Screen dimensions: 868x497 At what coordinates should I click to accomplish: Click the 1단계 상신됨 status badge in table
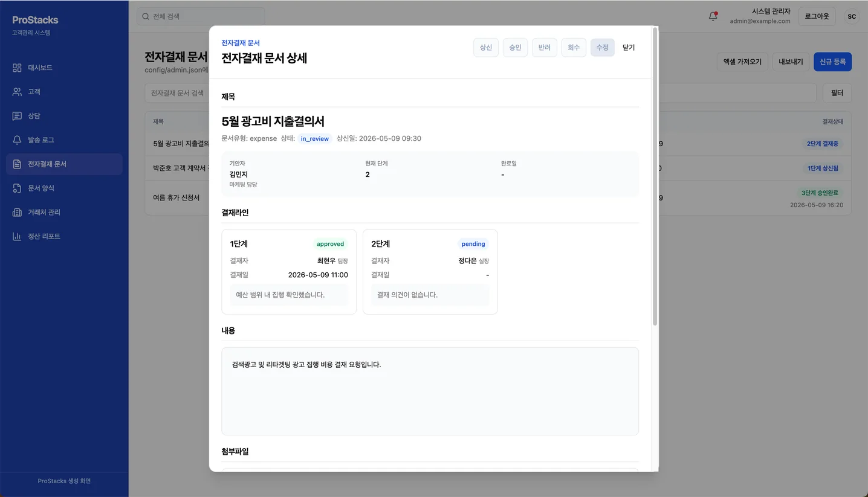pyautogui.click(x=823, y=168)
